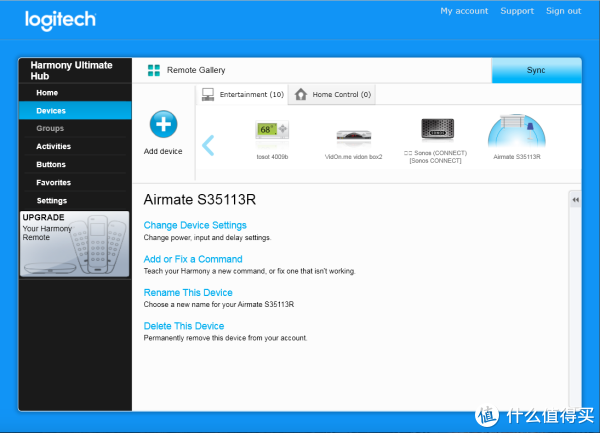Select the Airmate S35113R fan device
This screenshot has height=433, width=600.
(x=516, y=135)
